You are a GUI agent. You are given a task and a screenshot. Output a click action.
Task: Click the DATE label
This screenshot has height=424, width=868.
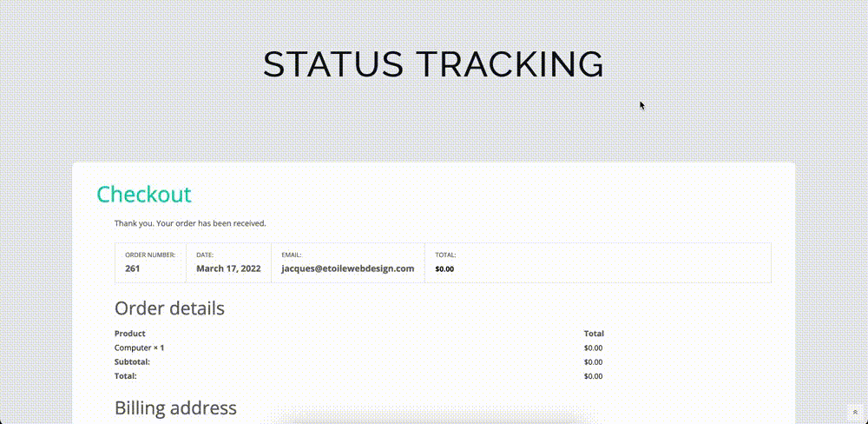pos(205,255)
